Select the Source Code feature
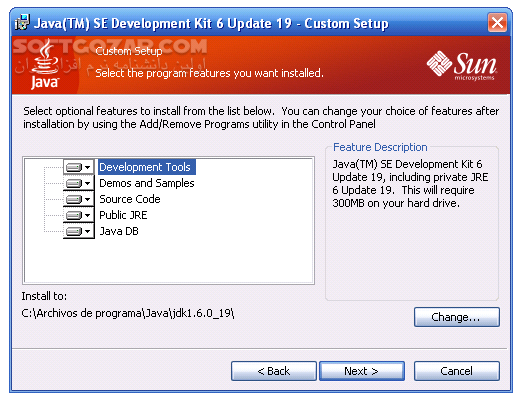The width and height of the screenshot is (521, 396). click(130, 199)
